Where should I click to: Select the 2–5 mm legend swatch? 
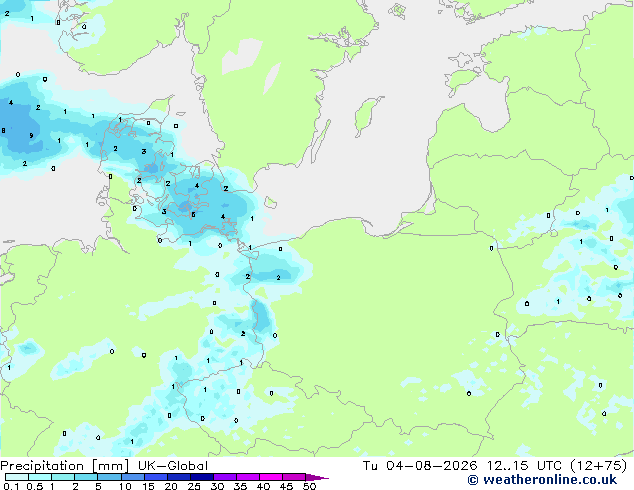(86, 477)
